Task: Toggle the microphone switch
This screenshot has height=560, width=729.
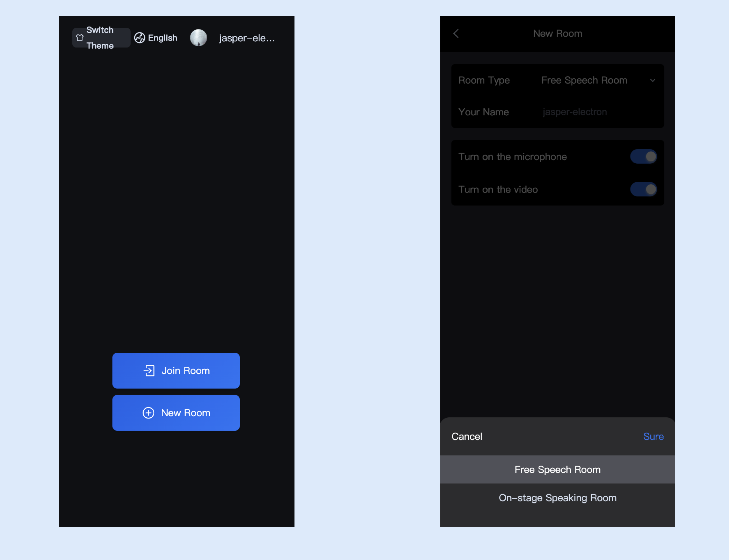Action: 643,157
